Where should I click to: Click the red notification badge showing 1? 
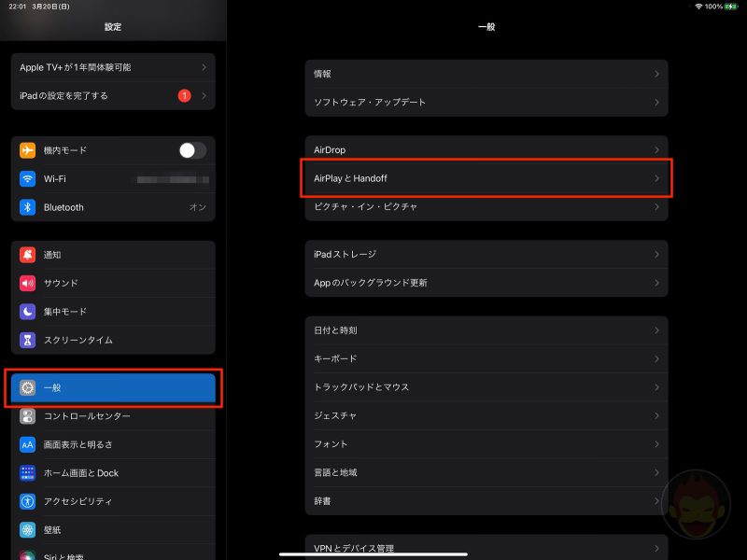[x=187, y=94]
